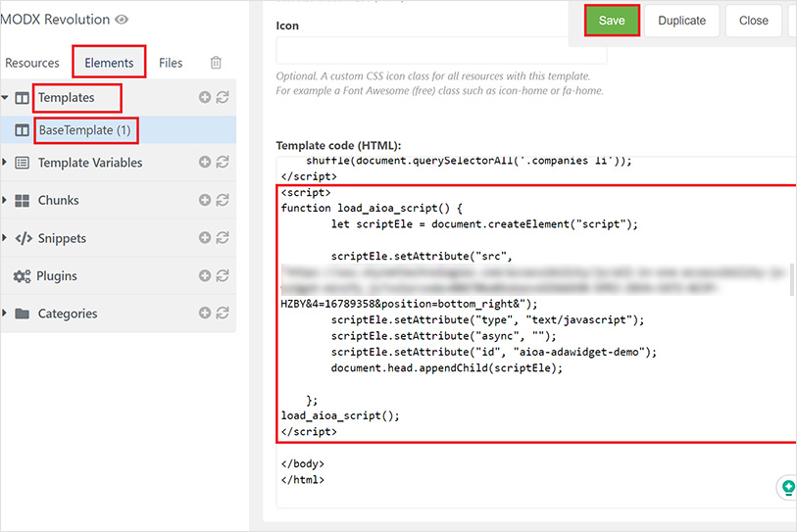Open the trash bin tab icon
The image size is (797, 532).
216,63
